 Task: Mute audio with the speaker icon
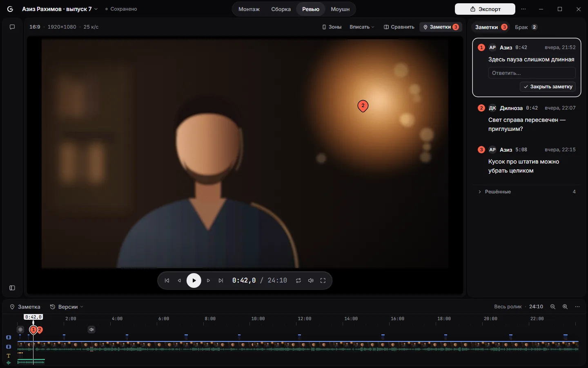coord(311,280)
